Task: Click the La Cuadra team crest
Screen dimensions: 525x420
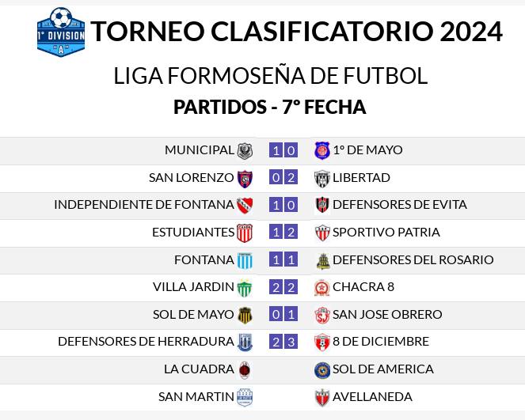Action: (x=245, y=370)
